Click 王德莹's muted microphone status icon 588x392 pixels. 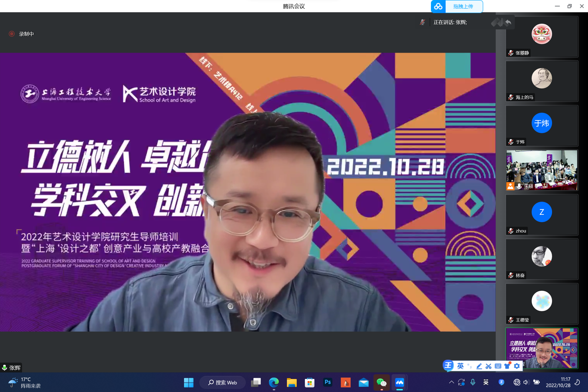click(511, 320)
